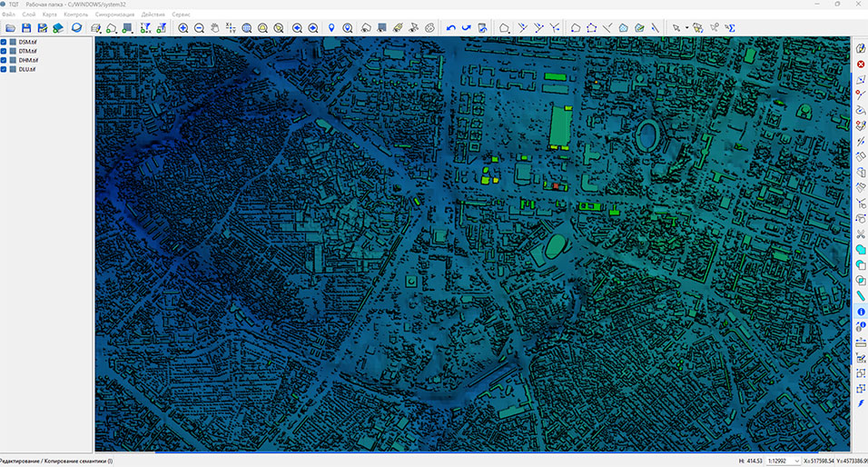Choose the polygon vertex edit tool

pos(591,27)
